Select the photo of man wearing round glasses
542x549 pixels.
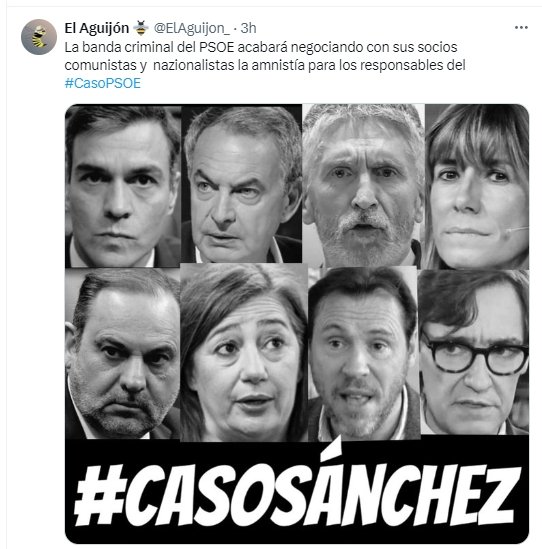click(x=474, y=352)
